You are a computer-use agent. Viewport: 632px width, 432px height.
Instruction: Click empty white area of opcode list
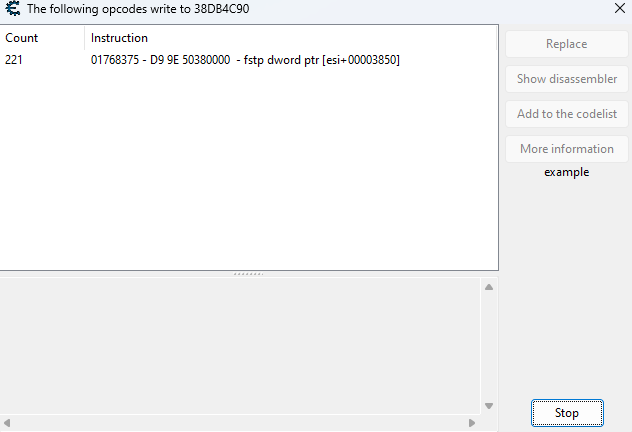coord(250,170)
